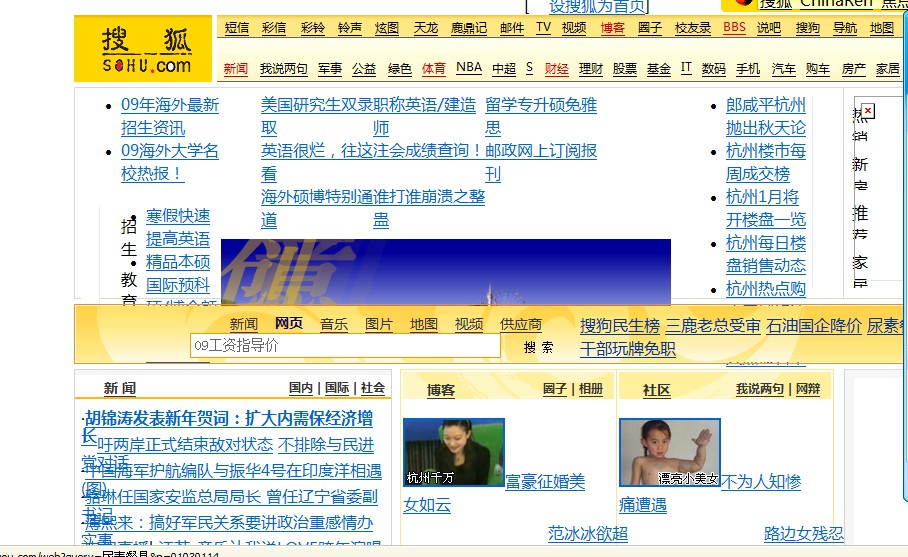
Task: Open the 汽车 link
Action: click(783, 69)
